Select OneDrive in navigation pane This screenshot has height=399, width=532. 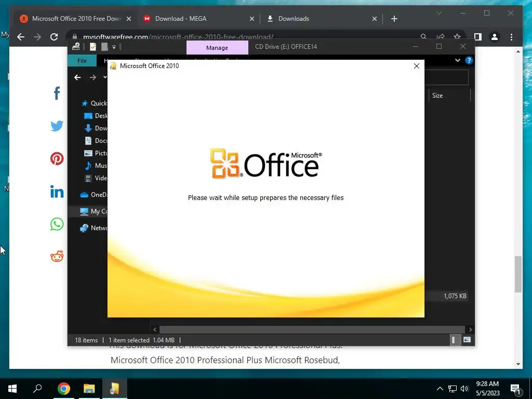(x=94, y=195)
